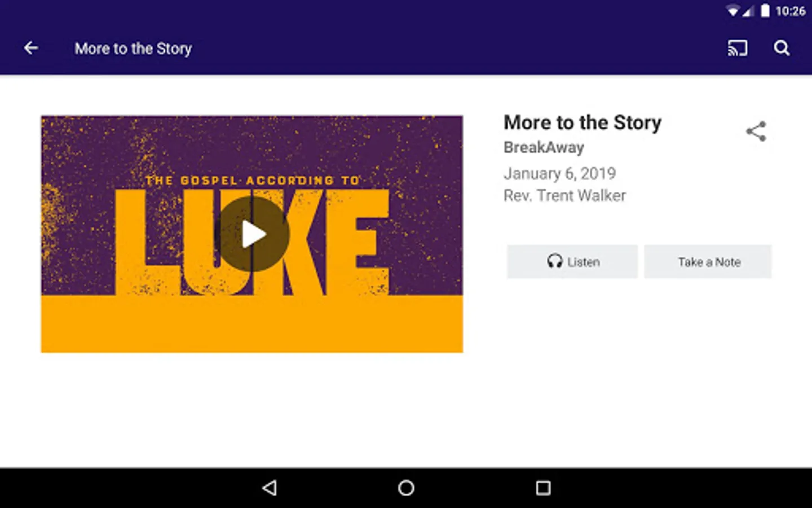
Task: Tap the More to the Story toolbar title
Action: click(x=134, y=49)
